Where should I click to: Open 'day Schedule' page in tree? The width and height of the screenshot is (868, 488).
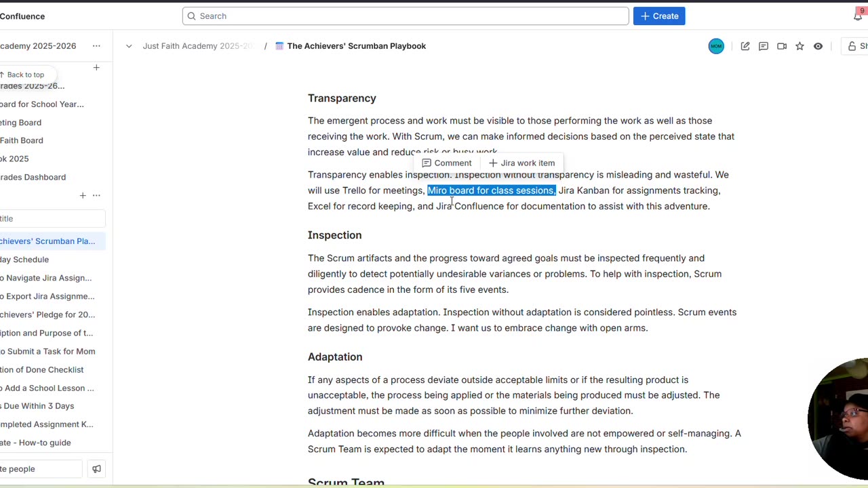point(24,260)
